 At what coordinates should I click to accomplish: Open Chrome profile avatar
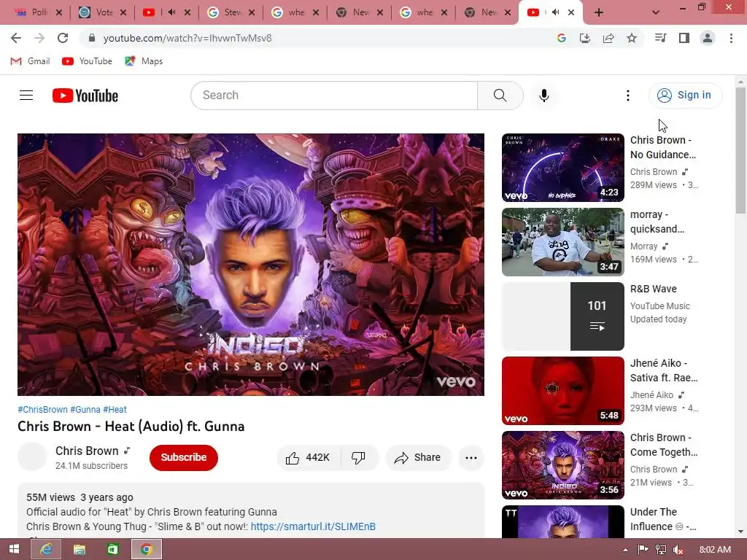click(708, 38)
